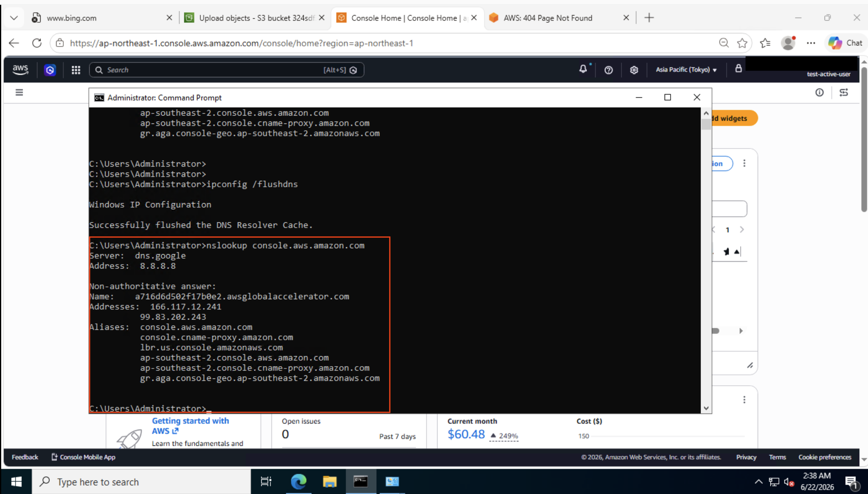View site information lock icon in address bar
Viewport: 868px width, 494px height.
pos(60,43)
